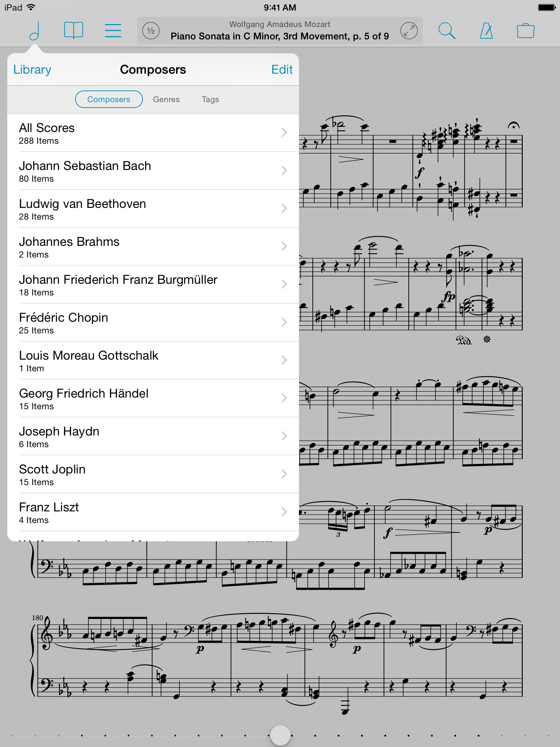
Task: Select the Composers filter
Action: click(x=109, y=99)
